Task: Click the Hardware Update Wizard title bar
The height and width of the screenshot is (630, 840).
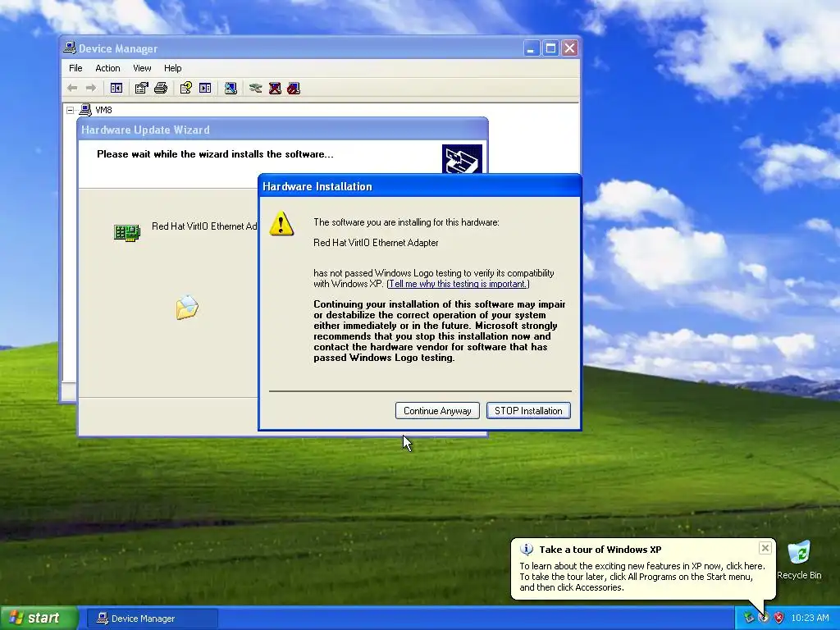Action: [282, 130]
